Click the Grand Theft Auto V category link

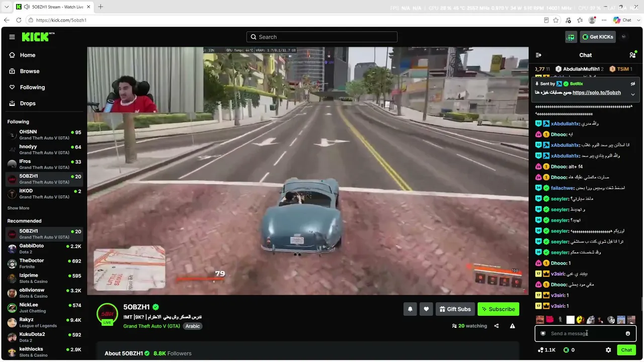click(151, 326)
